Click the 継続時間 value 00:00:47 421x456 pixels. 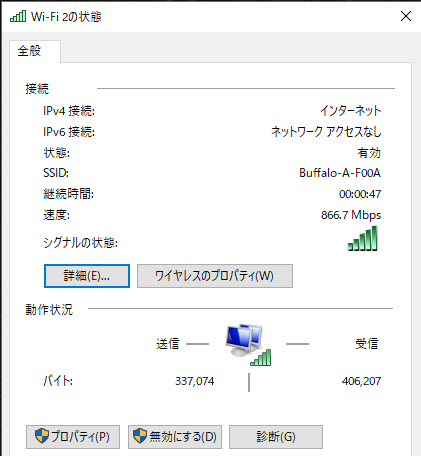click(360, 194)
